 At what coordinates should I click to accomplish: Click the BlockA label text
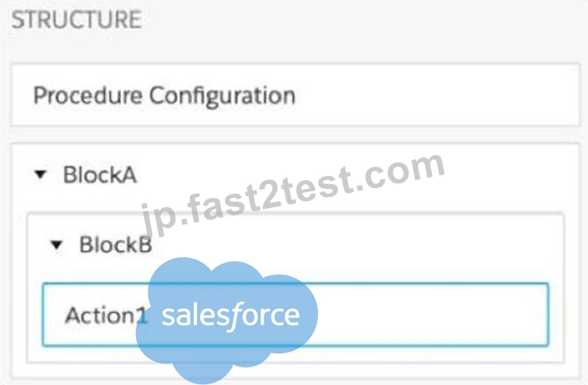(x=100, y=174)
